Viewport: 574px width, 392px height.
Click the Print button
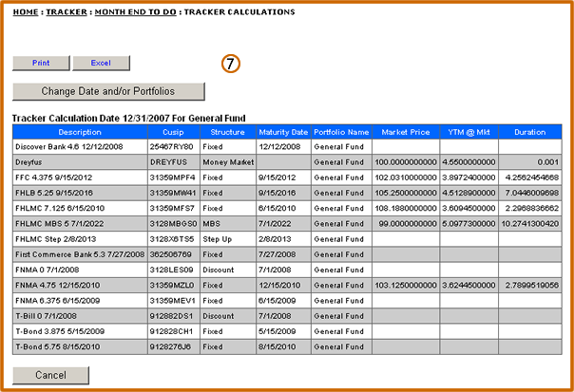click(x=41, y=63)
